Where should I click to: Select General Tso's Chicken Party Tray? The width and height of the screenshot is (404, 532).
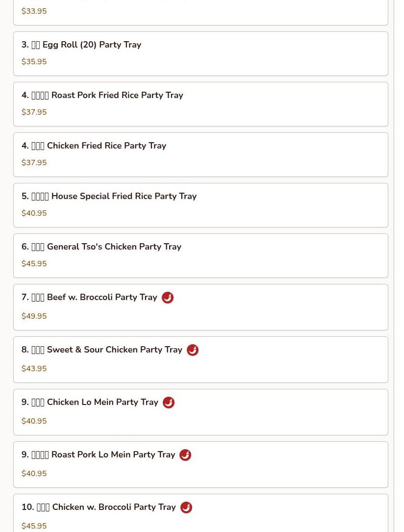pyautogui.click(x=201, y=256)
